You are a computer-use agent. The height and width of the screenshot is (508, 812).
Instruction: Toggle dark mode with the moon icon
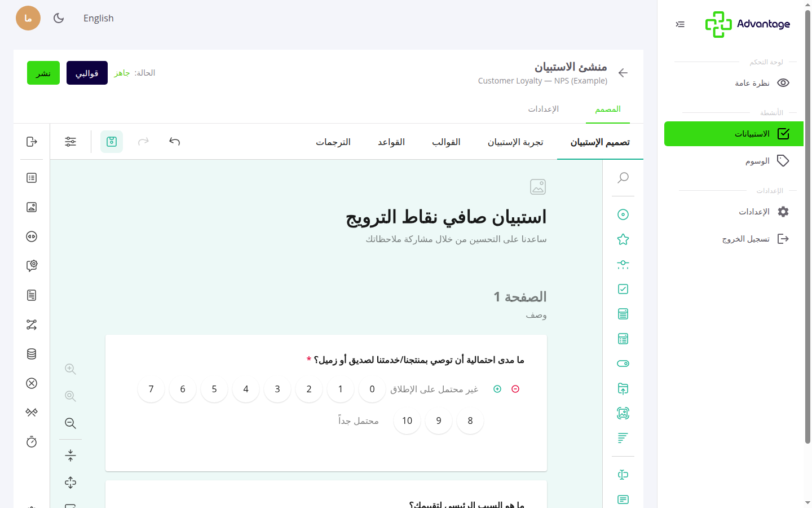59,18
